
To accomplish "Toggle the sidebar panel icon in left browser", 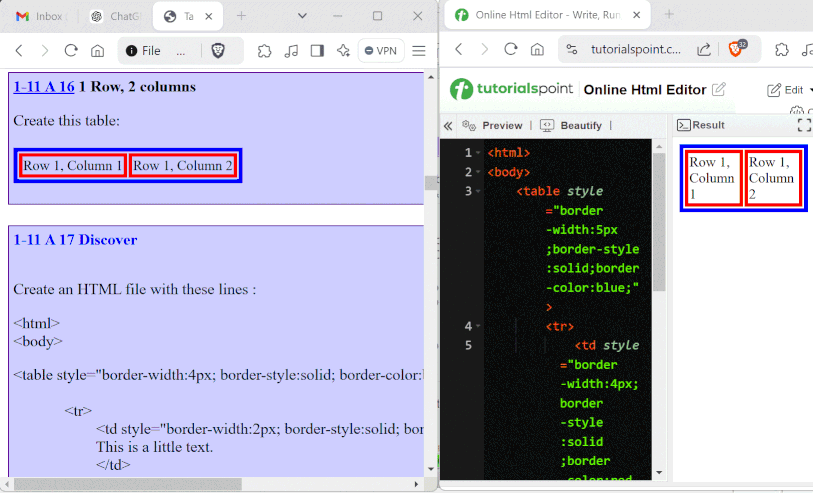I will (317, 51).
